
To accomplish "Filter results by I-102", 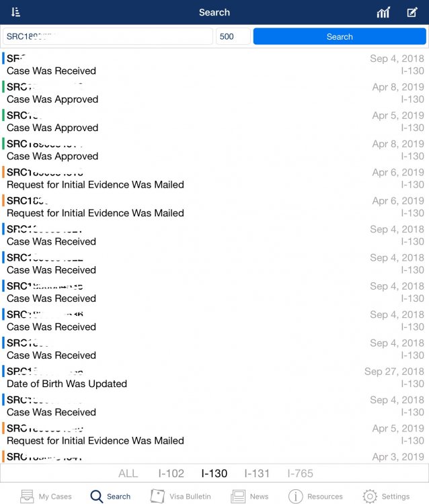I will click(x=171, y=473).
